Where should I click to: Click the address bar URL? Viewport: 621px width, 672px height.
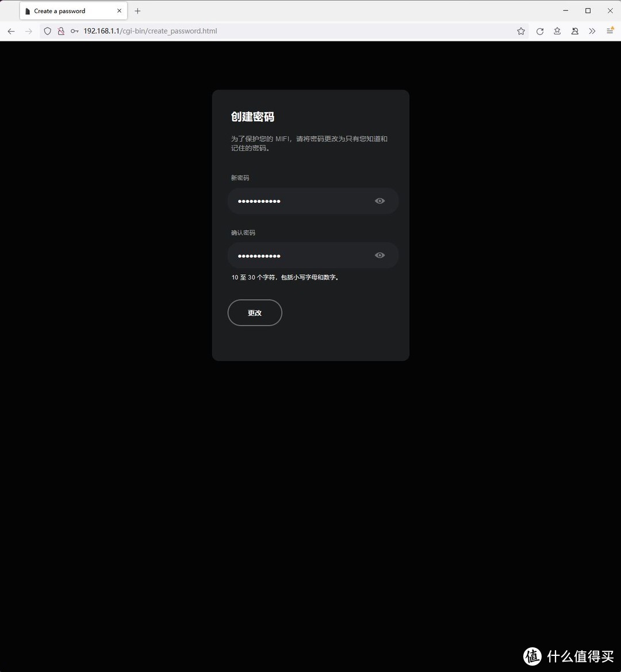pyautogui.click(x=150, y=31)
